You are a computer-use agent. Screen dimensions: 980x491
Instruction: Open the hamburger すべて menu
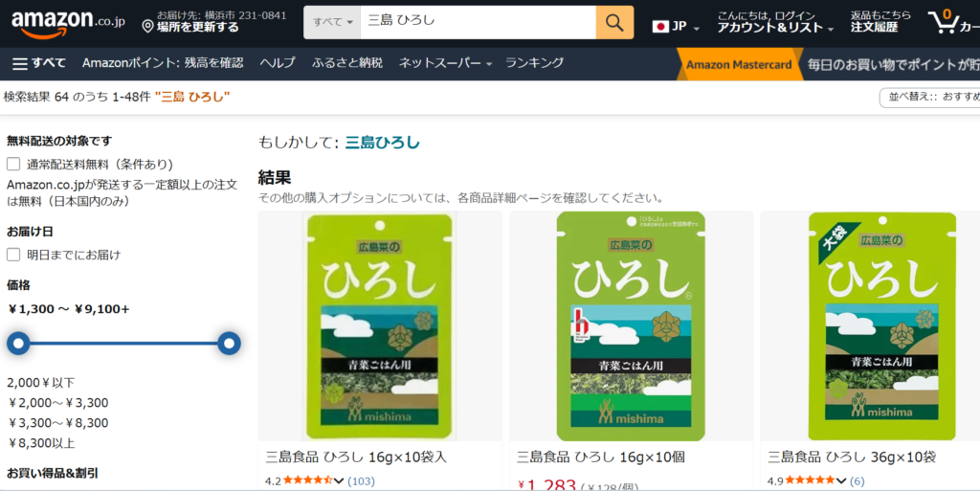click(38, 63)
